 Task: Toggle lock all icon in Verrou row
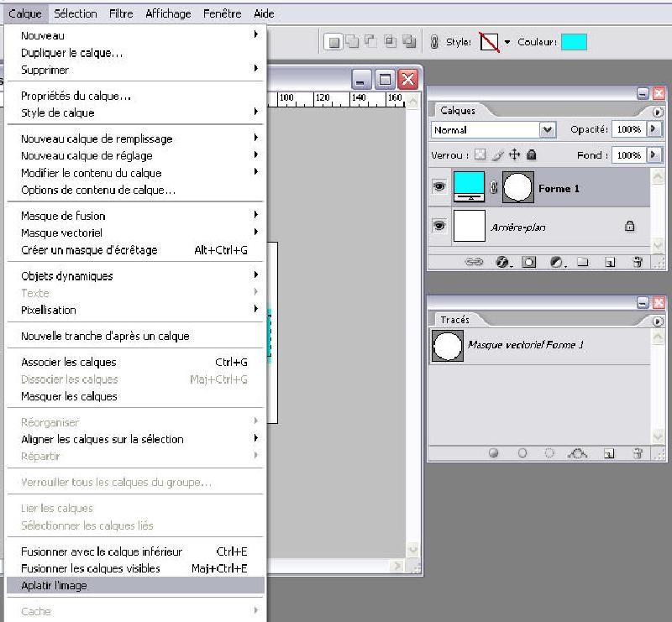point(532,154)
